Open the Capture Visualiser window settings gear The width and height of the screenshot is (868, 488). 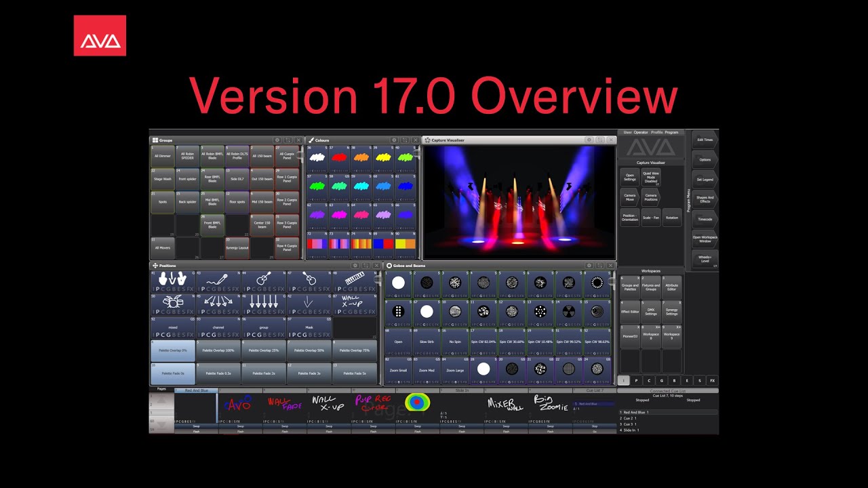589,140
